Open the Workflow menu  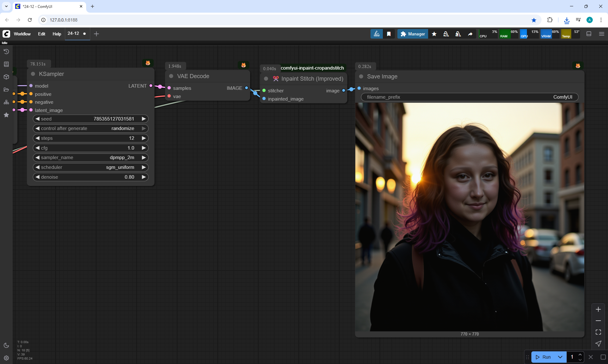22,34
